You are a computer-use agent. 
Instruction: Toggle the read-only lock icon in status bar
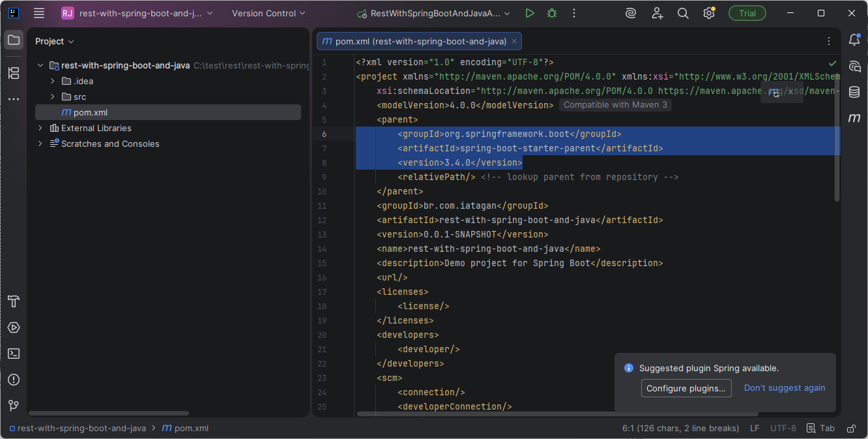[851, 429]
